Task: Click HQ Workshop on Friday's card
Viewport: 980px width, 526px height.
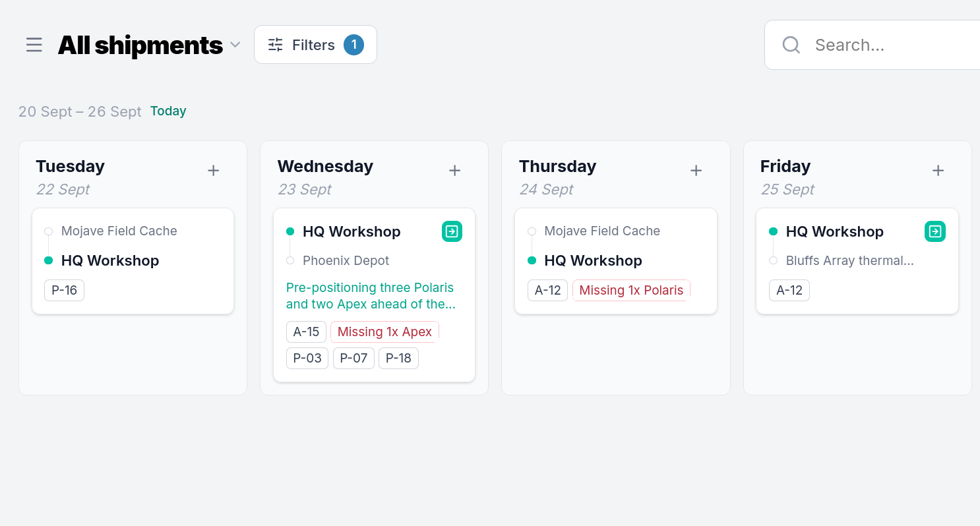Action: pyautogui.click(x=835, y=231)
